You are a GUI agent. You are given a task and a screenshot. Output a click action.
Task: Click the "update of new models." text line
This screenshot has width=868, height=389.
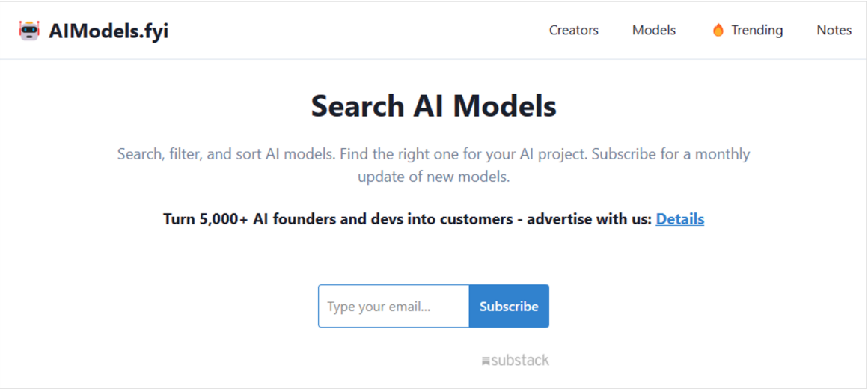pos(433,177)
